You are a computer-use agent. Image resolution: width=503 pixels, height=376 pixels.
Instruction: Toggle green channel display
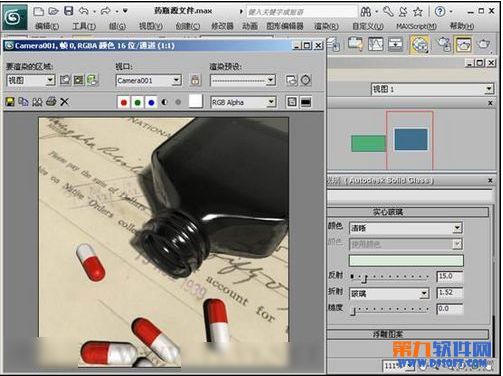(x=137, y=102)
